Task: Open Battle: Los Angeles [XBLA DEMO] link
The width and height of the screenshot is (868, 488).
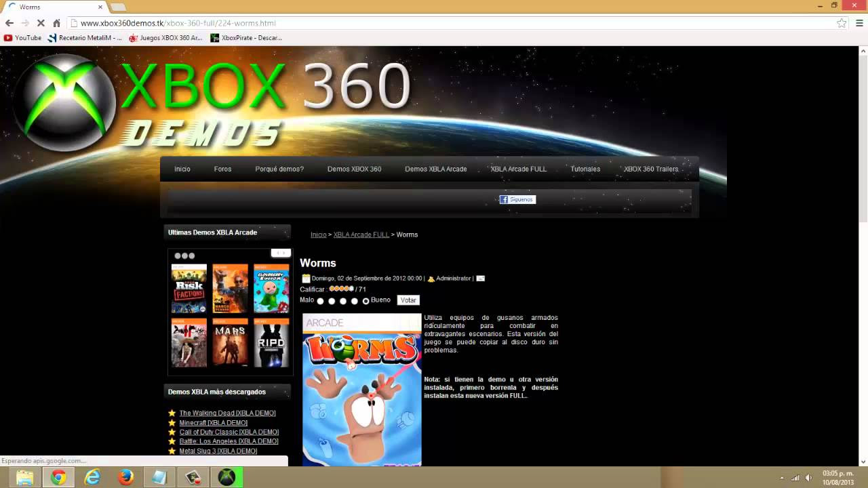Action: [229, 441]
